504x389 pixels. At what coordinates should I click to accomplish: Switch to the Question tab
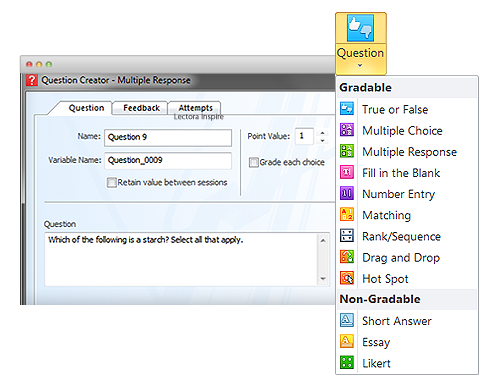click(x=86, y=108)
